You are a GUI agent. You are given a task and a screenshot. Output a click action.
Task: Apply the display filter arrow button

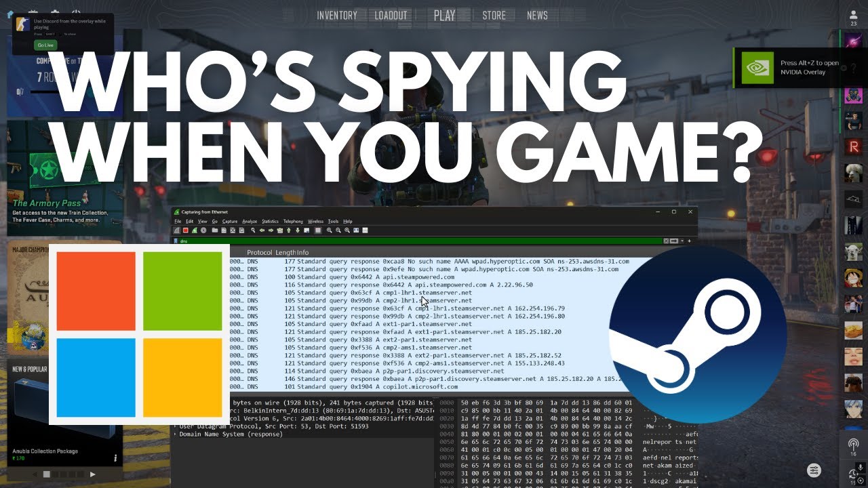tap(674, 241)
